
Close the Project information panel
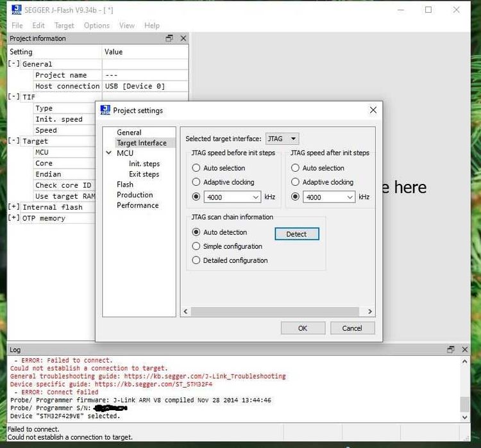point(183,38)
